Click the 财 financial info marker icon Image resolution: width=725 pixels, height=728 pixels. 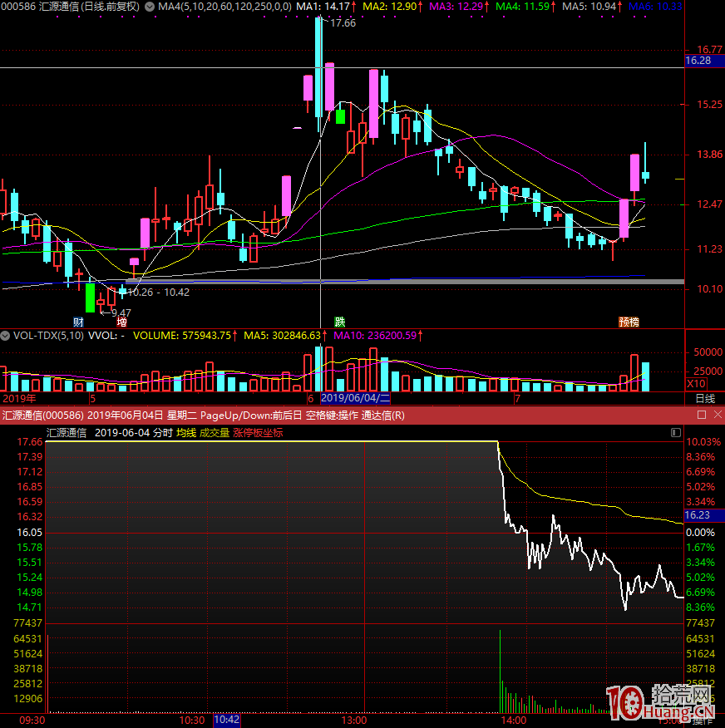click(x=78, y=322)
